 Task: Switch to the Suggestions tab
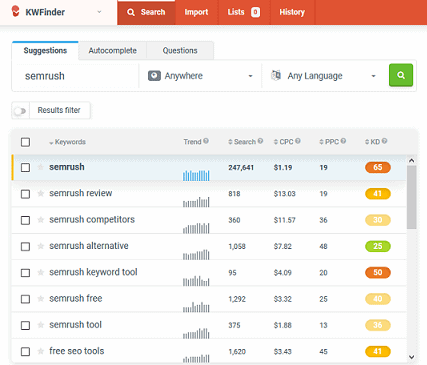[x=45, y=51]
